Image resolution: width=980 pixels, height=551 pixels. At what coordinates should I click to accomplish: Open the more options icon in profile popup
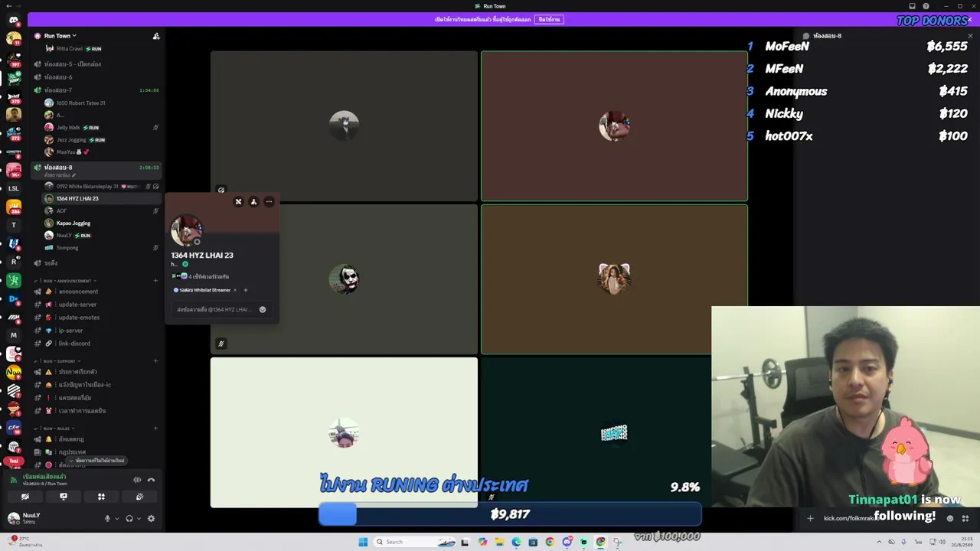point(269,202)
